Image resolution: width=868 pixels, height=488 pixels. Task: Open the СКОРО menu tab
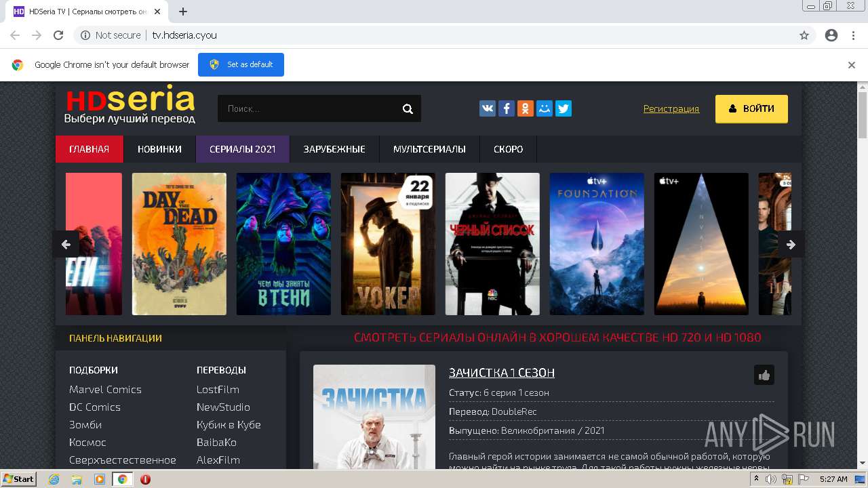tap(509, 149)
